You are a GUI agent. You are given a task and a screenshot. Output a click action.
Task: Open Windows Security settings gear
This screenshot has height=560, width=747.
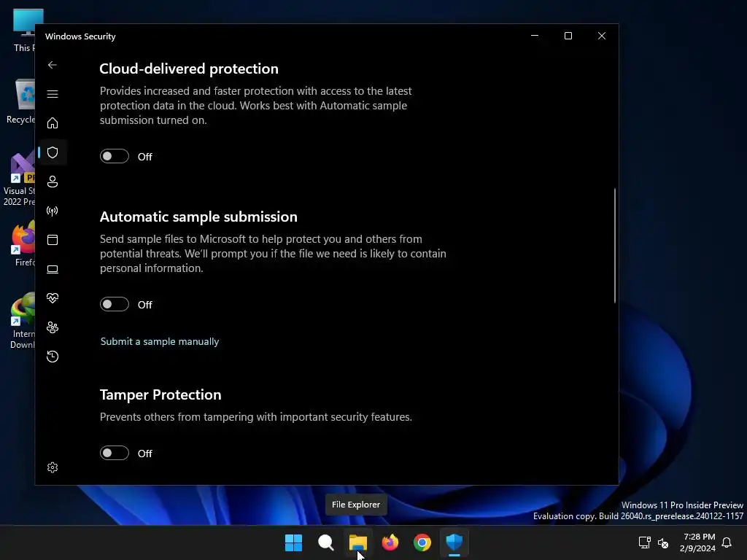53,467
